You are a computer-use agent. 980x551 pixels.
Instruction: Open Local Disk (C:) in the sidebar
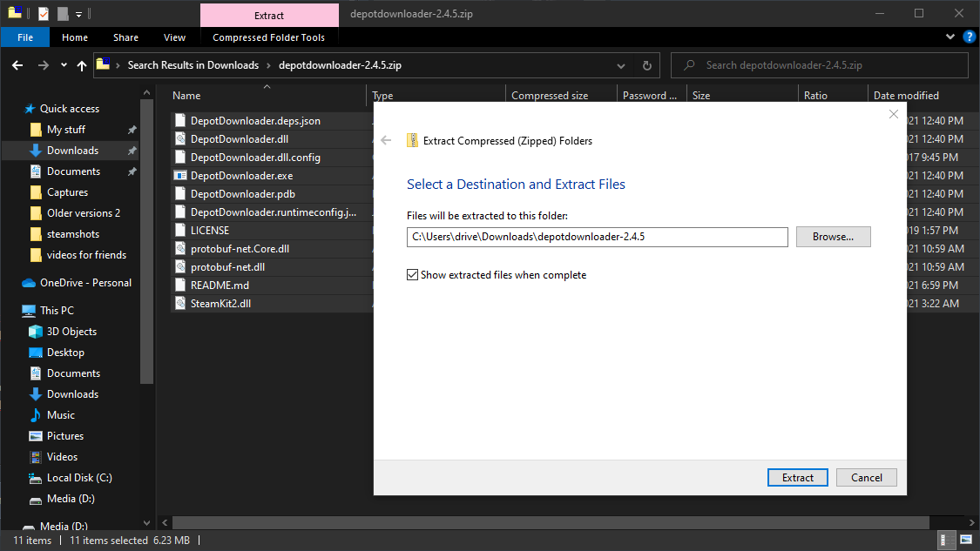[78, 478]
